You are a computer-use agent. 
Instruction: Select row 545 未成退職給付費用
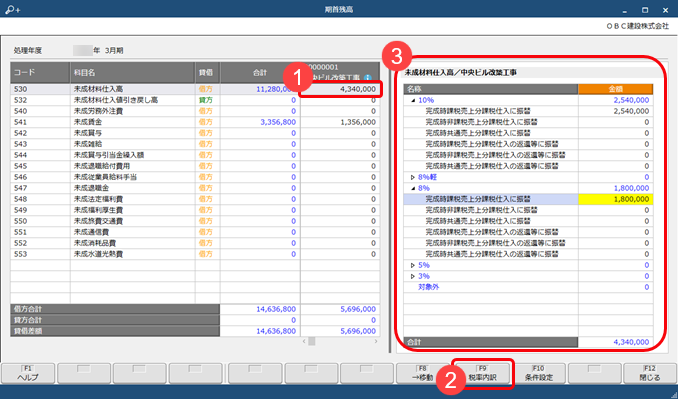[x=195, y=166]
